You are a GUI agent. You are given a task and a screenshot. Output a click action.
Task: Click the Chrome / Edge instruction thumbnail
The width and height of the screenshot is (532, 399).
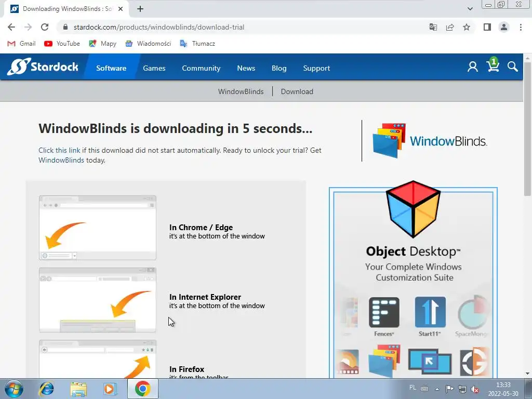point(98,228)
